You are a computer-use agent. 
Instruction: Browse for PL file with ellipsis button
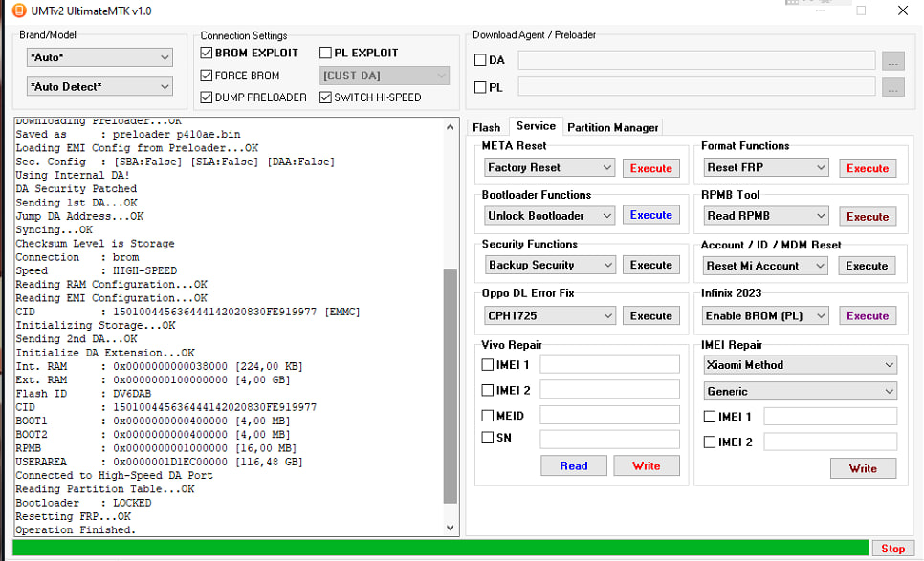coord(892,88)
